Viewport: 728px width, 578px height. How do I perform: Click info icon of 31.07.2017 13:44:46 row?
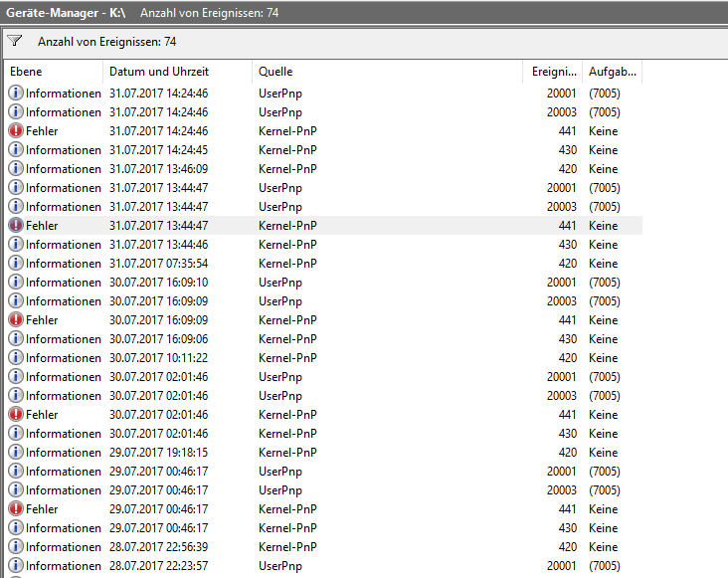tap(16, 244)
